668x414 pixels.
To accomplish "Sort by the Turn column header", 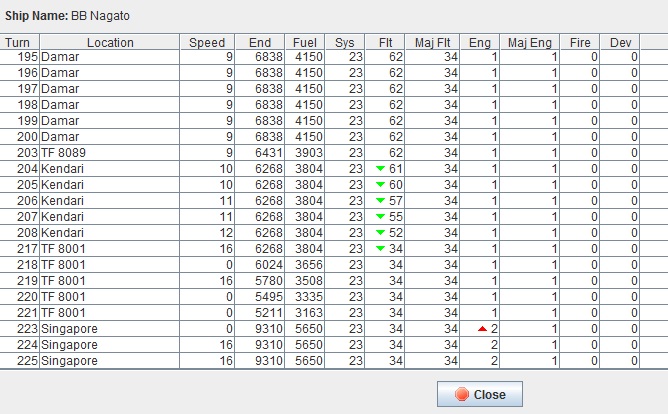I will tap(20, 42).
